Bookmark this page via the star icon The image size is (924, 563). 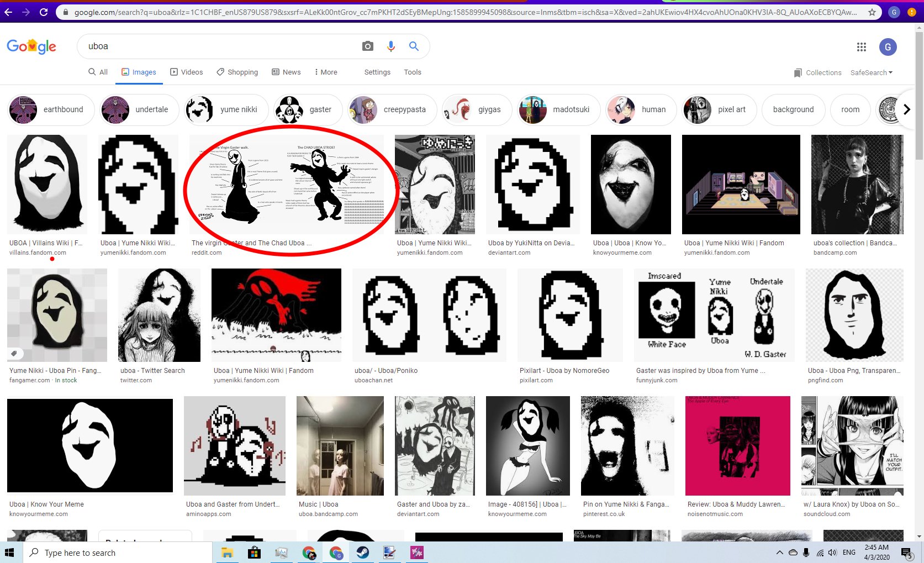(870, 12)
